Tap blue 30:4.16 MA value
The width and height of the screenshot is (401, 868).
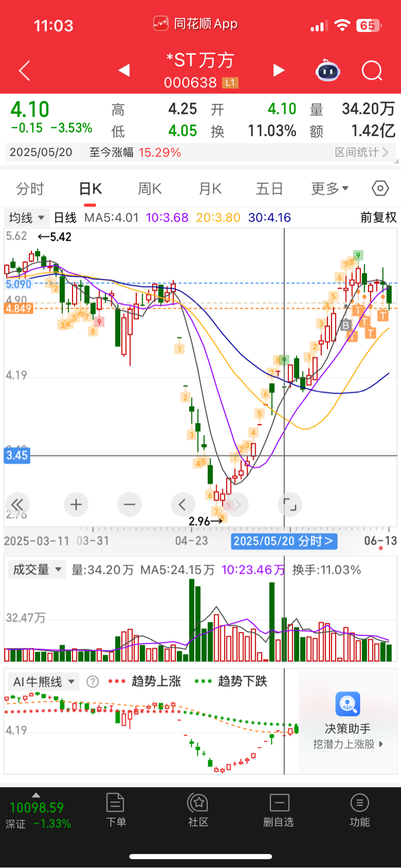[269, 217]
